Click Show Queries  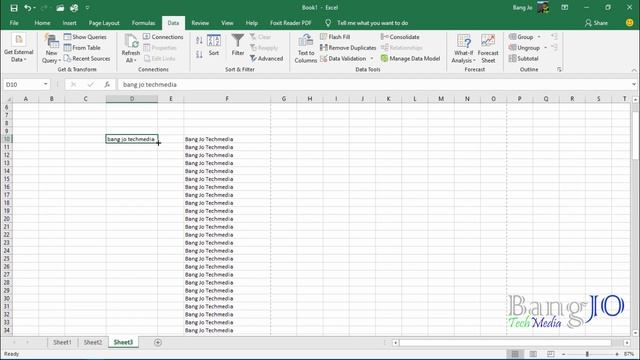(x=85, y=37)
